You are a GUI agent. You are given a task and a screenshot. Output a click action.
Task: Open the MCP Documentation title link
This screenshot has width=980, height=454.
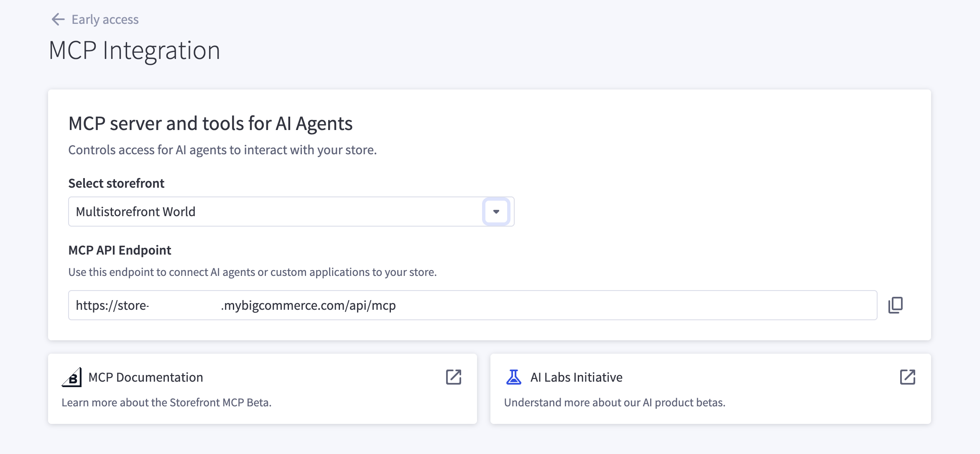pyautogui.click(x=145, y=377)
